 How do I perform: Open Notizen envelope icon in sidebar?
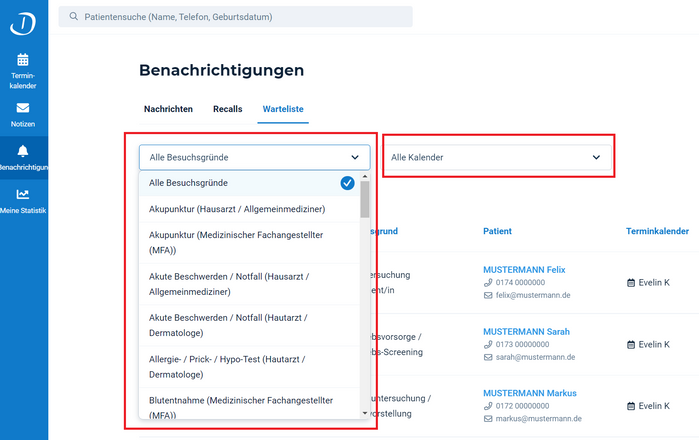point(23,108)
